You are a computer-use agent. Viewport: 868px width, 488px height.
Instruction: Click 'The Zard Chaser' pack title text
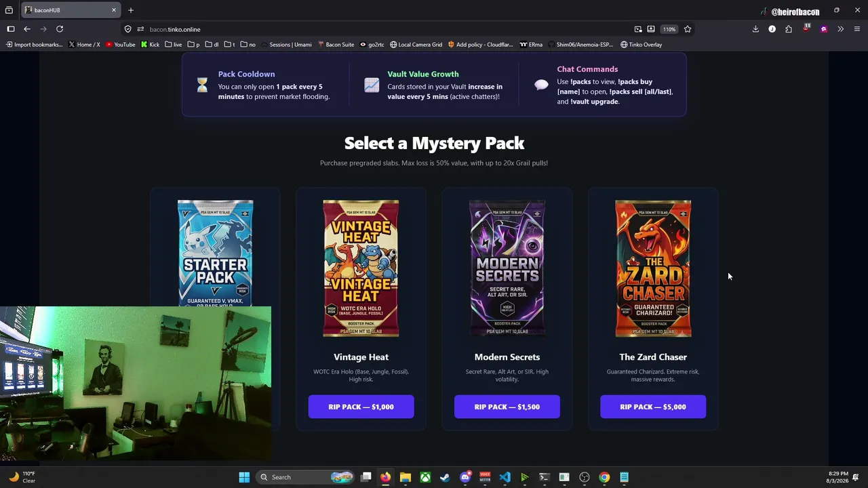coord(653,357)
